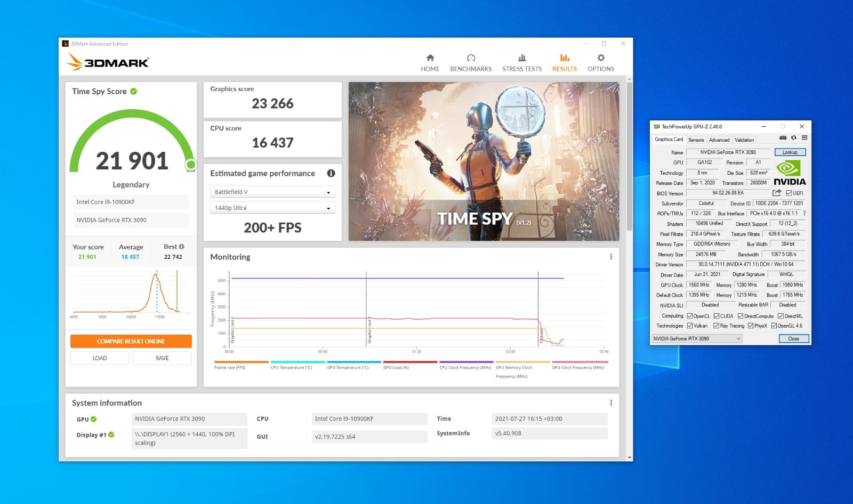Click the GPU Load (%) red legend bar
The height and width of the screenshot is (504, 853).
coord(411,362)
